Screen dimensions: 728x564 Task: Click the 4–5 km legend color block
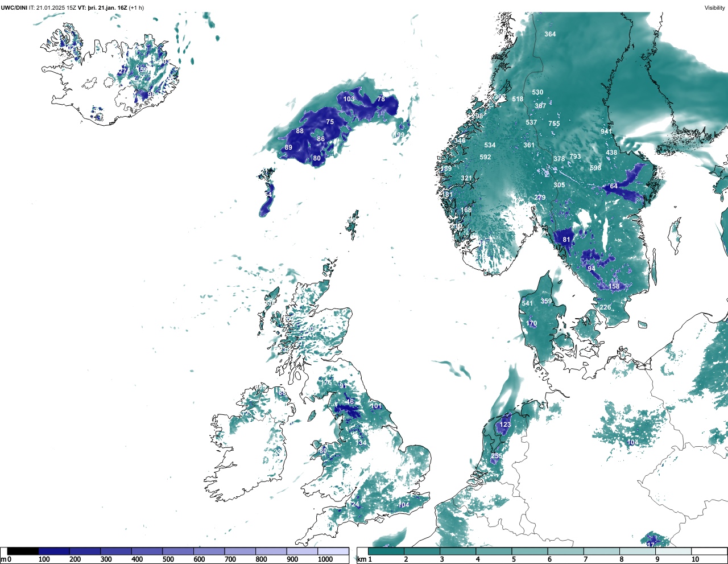(x=494, y=551)
